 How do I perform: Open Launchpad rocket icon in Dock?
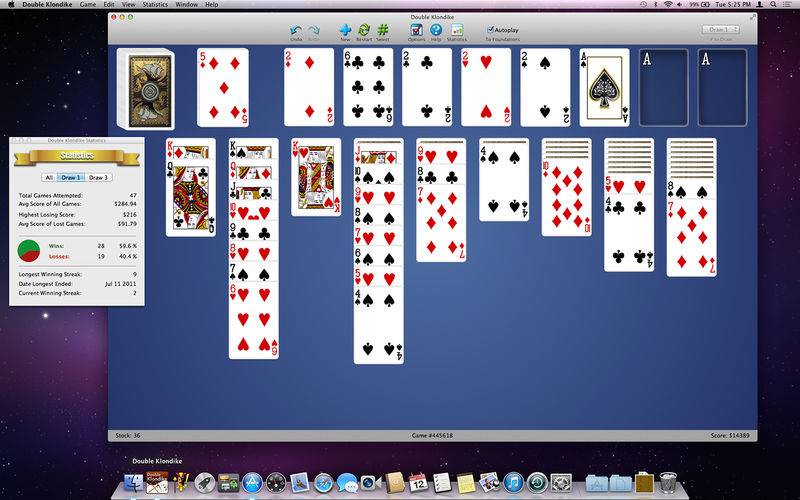click(x=205, y=483)
